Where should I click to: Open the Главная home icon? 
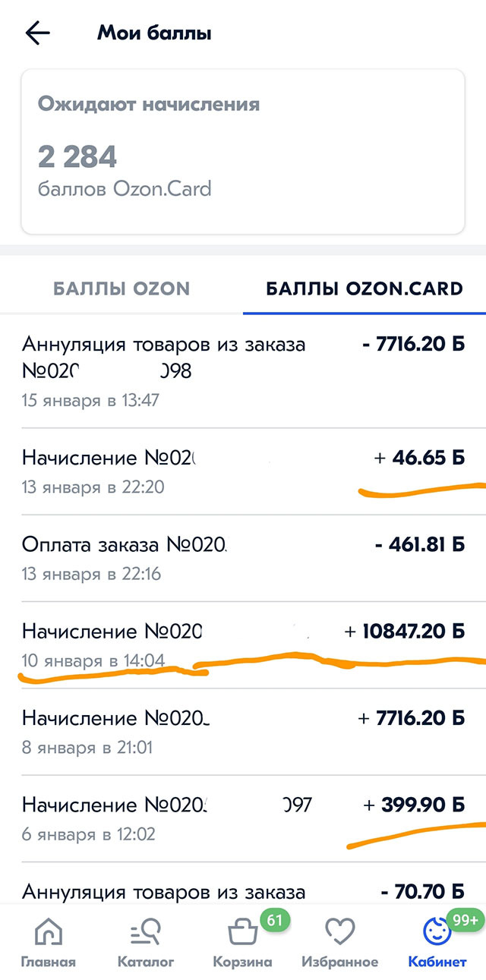pos(49,932)
